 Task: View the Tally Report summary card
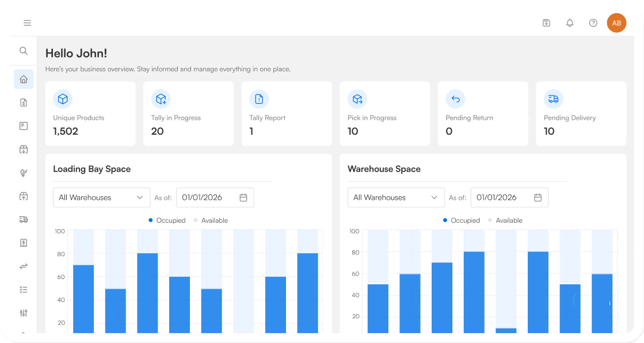(286, 113)
